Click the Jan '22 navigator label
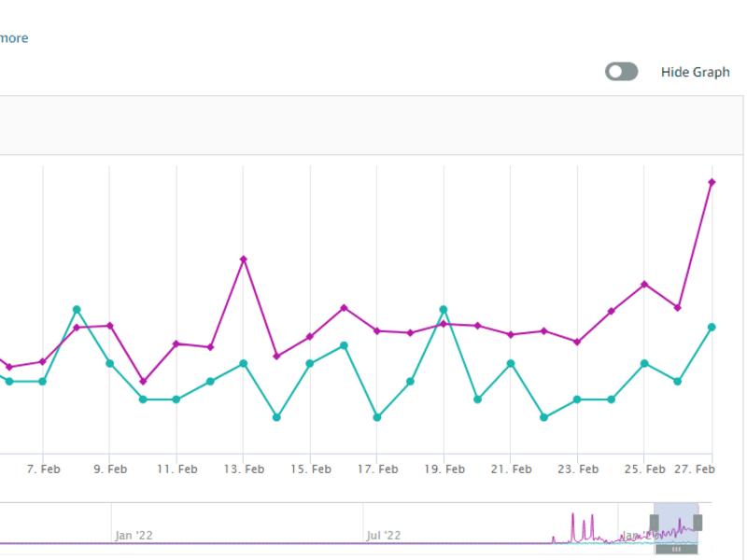The width and height of the screenshot is (747, 560). 134,536
